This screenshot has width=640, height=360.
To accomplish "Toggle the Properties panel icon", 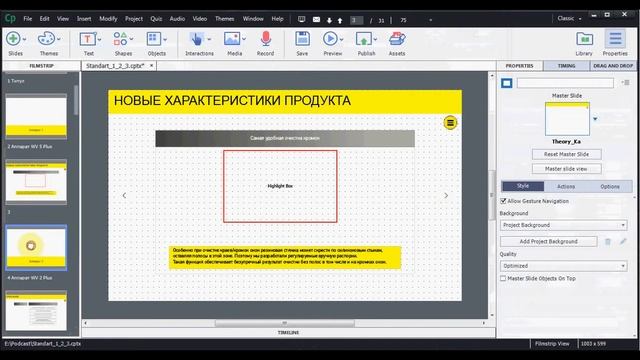I will pyautogui.click(x=615, y=39).
